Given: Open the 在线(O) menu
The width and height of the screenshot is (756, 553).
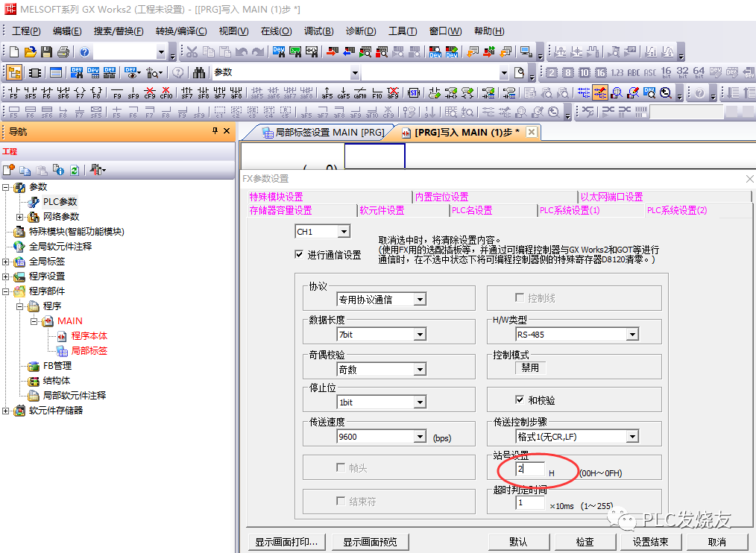Looking at the screenshot, I should point(276,31).
